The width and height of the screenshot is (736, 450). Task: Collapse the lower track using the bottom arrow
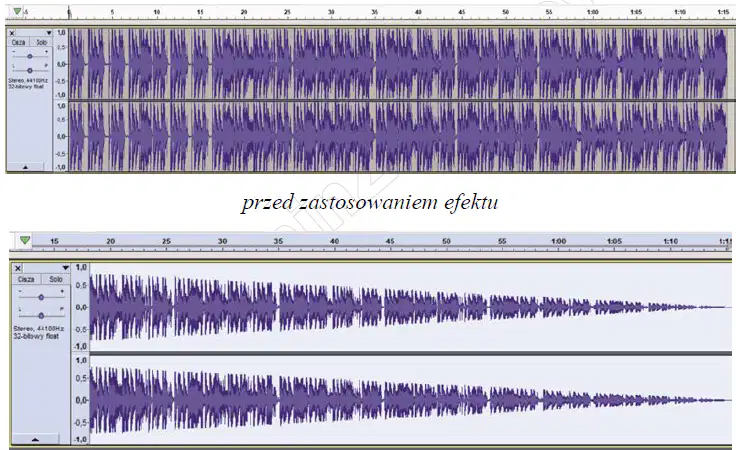[35, 440]
